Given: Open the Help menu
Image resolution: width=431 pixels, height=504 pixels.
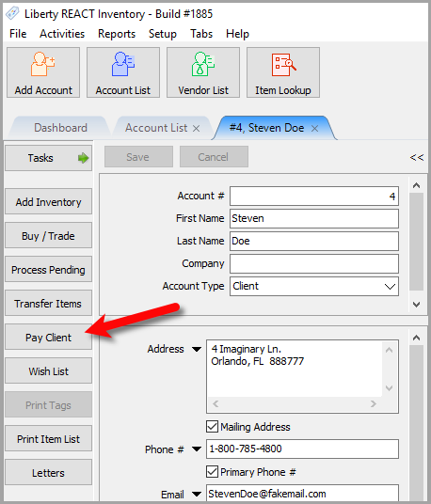Looking at the screenshot, I should [237, 34].
